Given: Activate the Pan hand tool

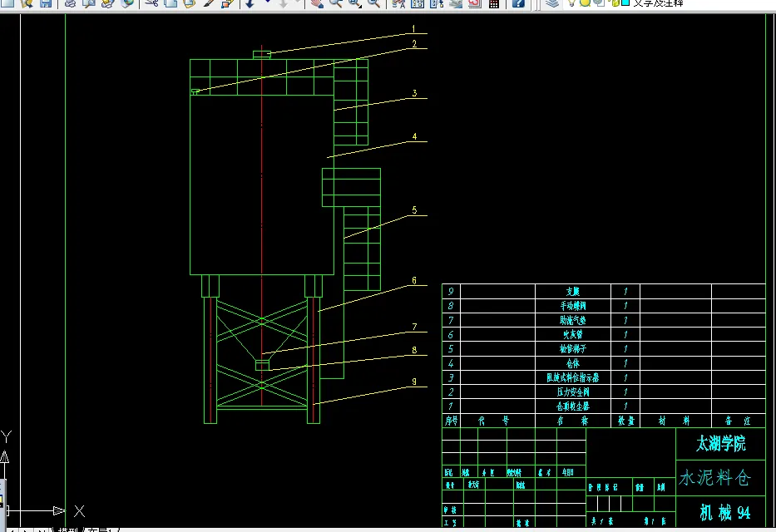Looking at the screenshot, I should pyautogui.click(x=317, y=3).
